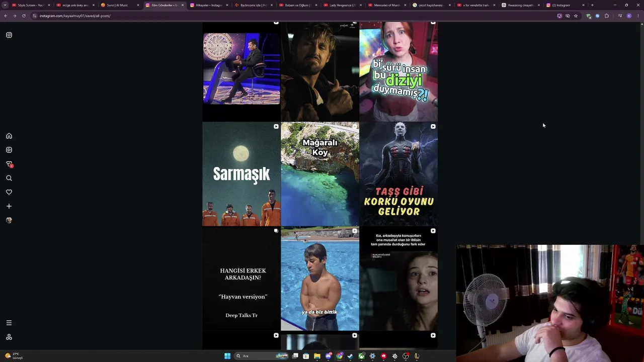Image resolution: width=644 pixels, height=362 pixels.
Task: Open Xbox app from taskbar
Action: tap(361, 356)
